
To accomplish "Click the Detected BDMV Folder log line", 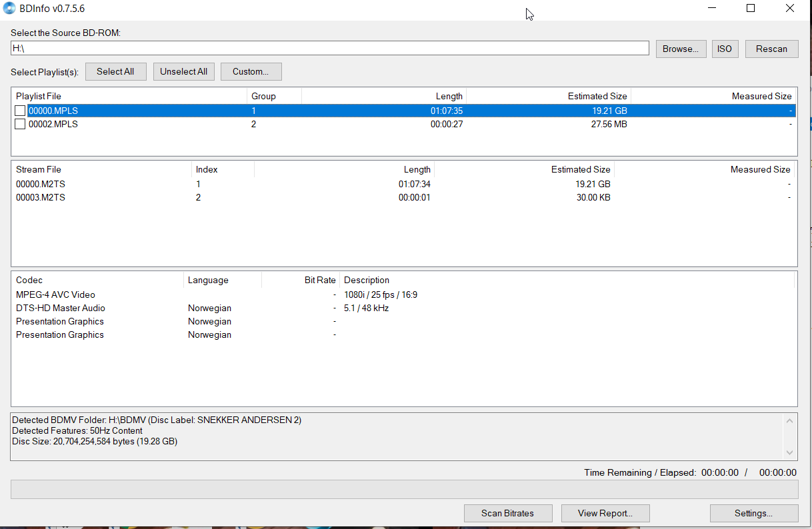I will 157,420.
